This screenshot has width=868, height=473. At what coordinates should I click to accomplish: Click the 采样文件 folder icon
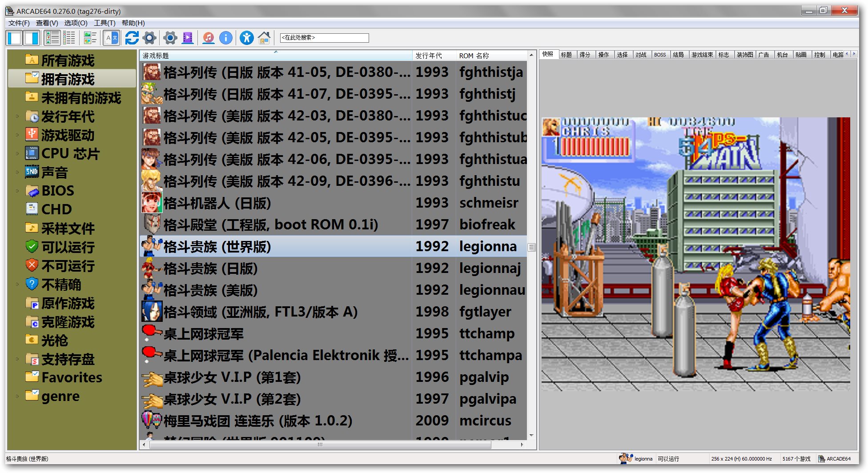tap(32, 228)
